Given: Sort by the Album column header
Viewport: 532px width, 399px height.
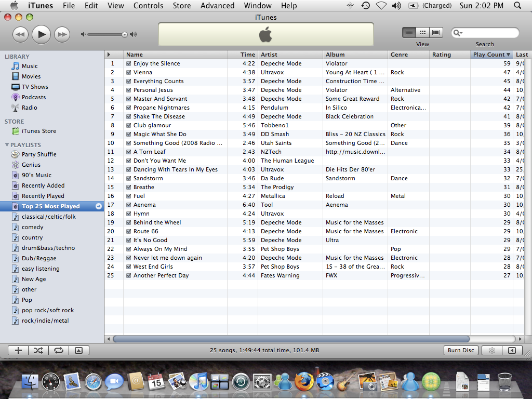Looking at the screenshot, I should (355, 55).
